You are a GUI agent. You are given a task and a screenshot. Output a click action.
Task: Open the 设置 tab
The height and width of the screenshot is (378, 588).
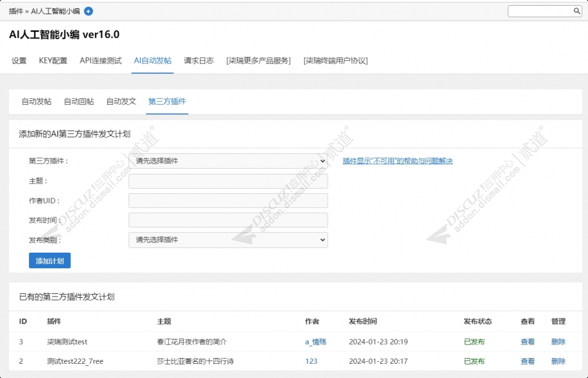tap(19, 61)
